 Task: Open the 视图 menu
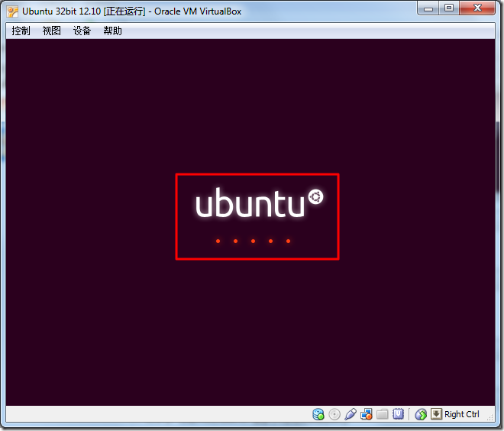click(x=51, y=31)
